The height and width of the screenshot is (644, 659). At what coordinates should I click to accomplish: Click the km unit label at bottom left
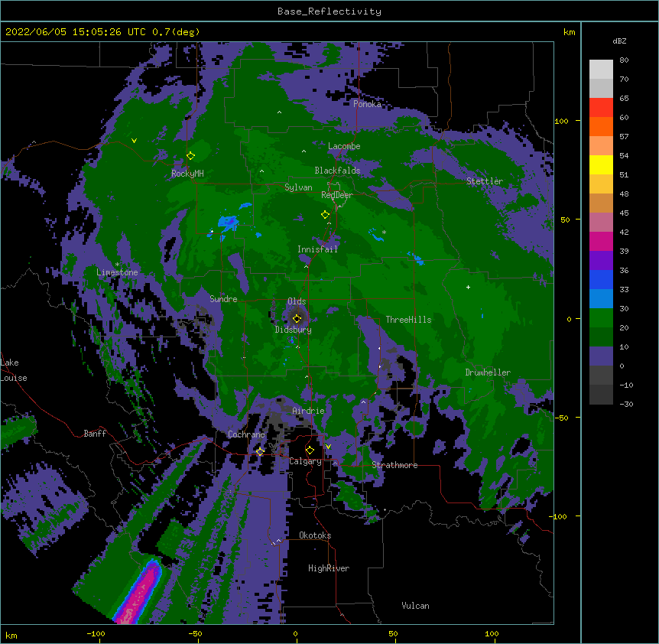point(11,635)
